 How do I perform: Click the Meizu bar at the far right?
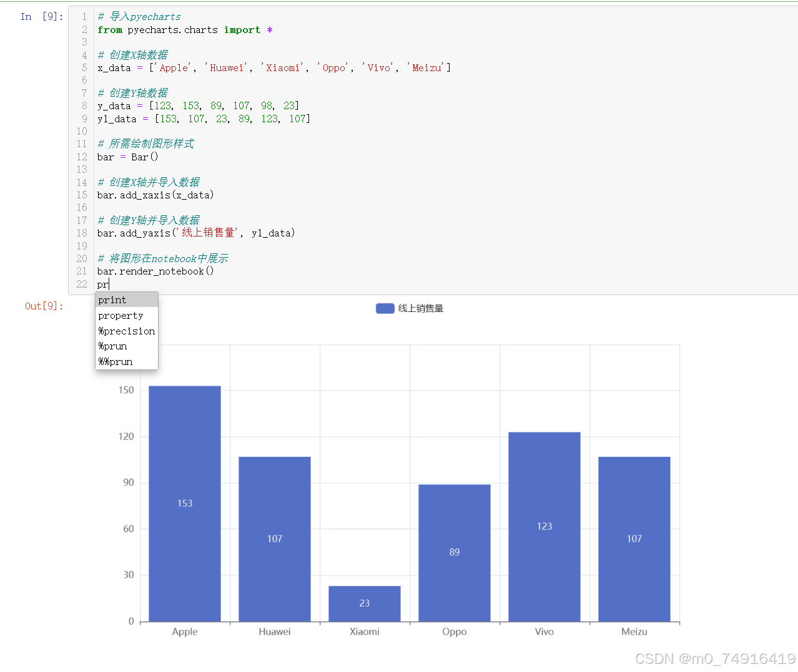pyautogui.click(x=634, y=538)
